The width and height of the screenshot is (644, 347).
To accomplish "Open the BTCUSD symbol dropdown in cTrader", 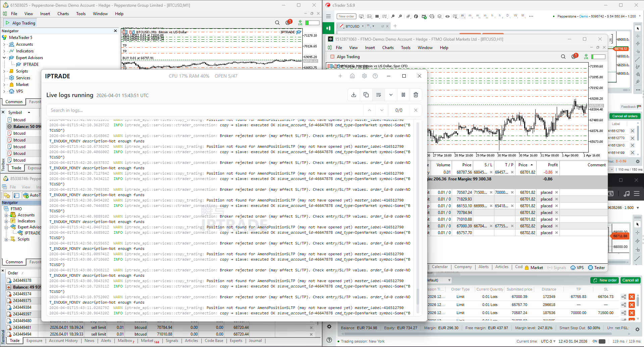I will click(x=363, y=26).
